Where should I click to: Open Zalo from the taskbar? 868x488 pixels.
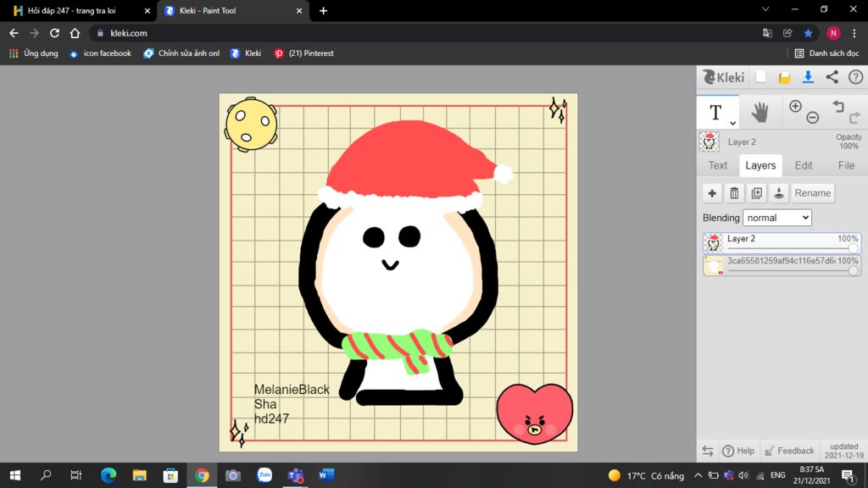tap(264, 475)
